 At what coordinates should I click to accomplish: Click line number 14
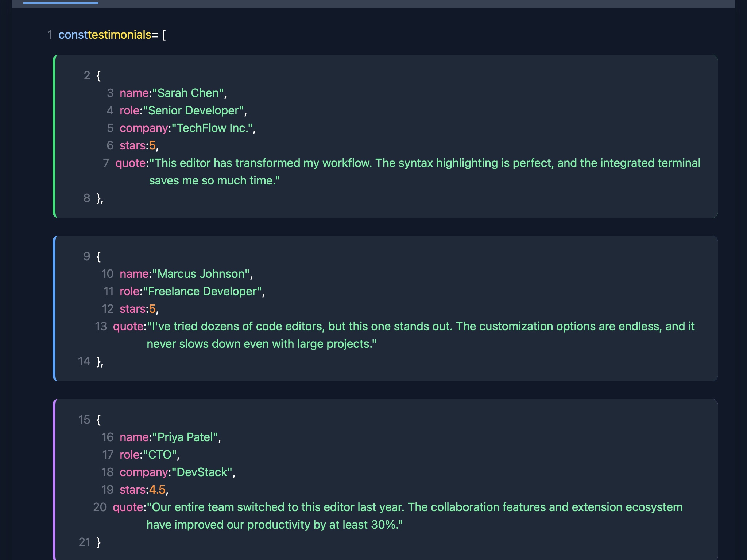pyautogui.click(x=84, y=361)
